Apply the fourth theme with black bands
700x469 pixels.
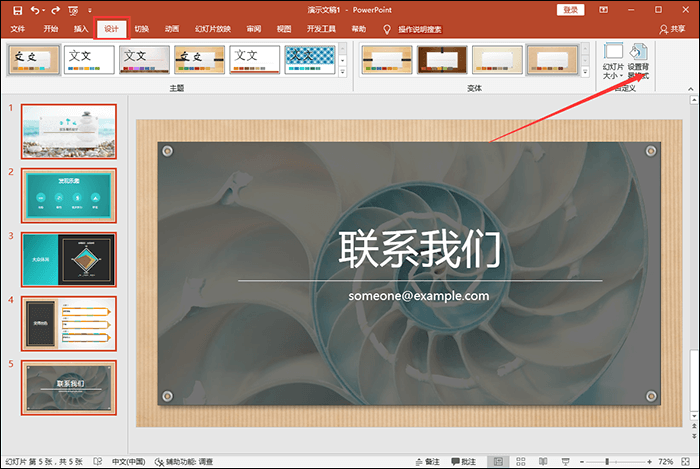(x=200, y=59)
